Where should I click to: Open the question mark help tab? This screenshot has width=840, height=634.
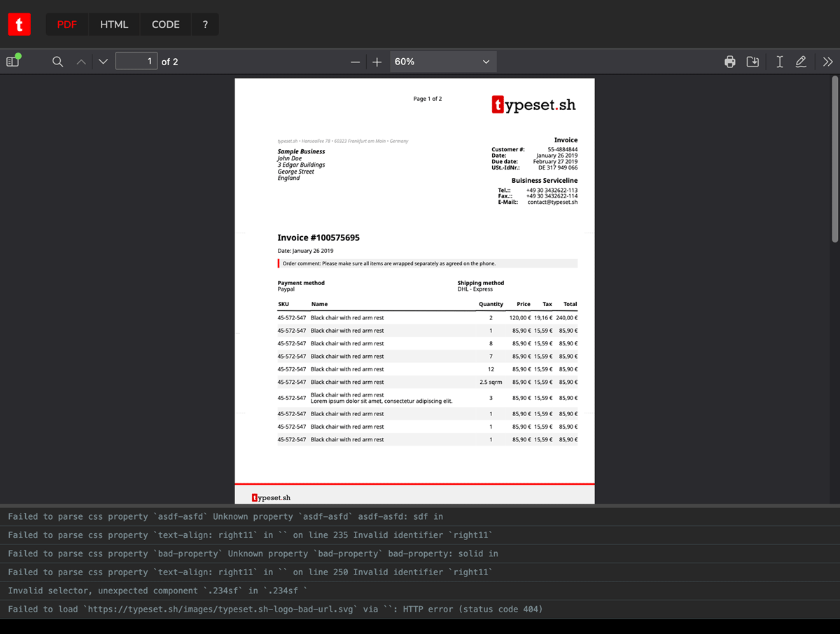205,25
